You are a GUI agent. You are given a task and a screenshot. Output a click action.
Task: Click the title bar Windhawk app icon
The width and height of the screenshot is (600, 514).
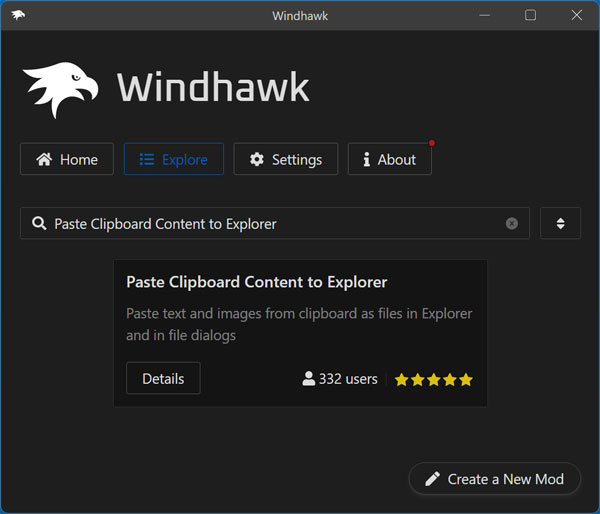tap(18, 15)
